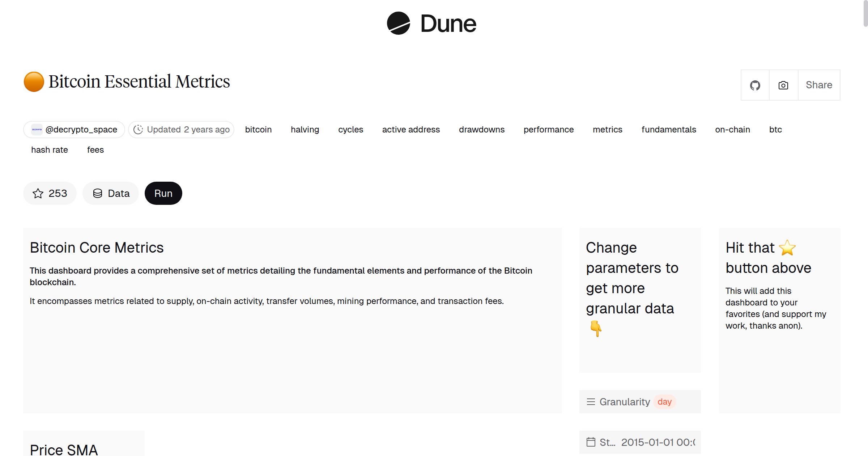Screen dimensions: 868x456
Task: Click the Dune logo at the top
Action: (x=431, y=24)
